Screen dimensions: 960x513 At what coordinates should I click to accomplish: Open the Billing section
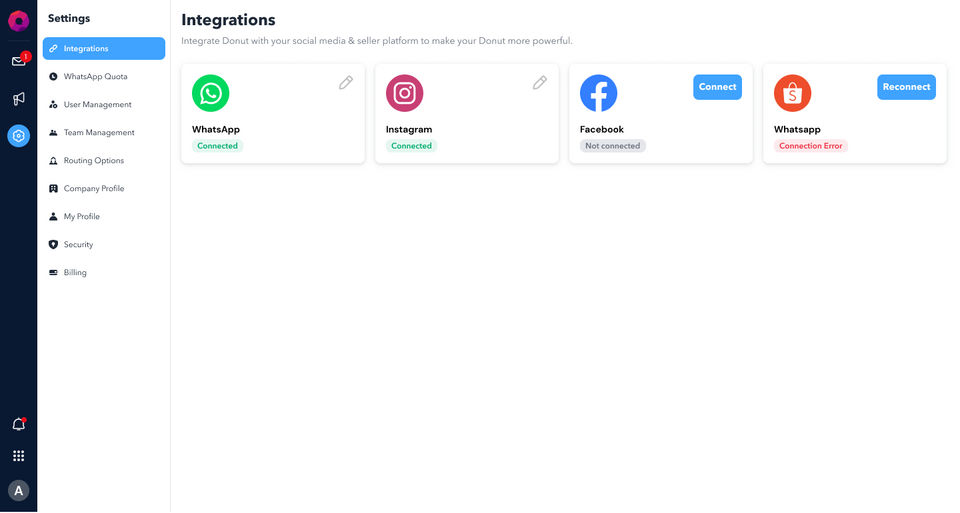click(75, 273)
